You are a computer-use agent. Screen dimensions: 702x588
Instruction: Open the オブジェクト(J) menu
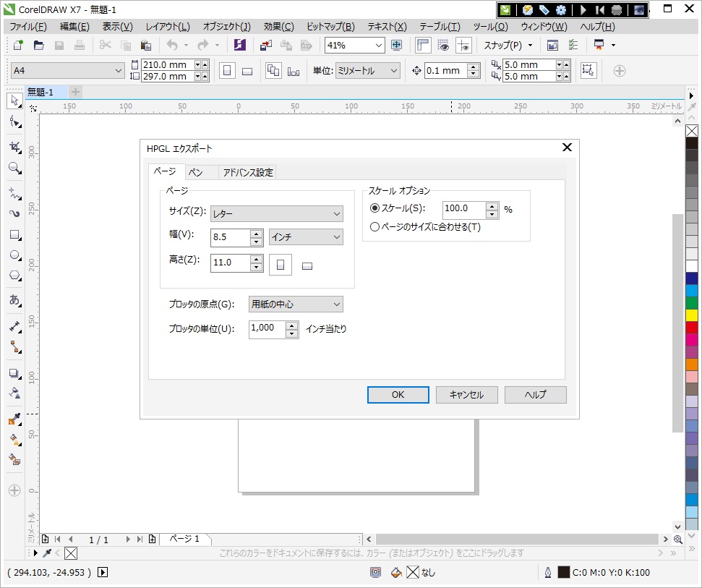click(226, 27)
